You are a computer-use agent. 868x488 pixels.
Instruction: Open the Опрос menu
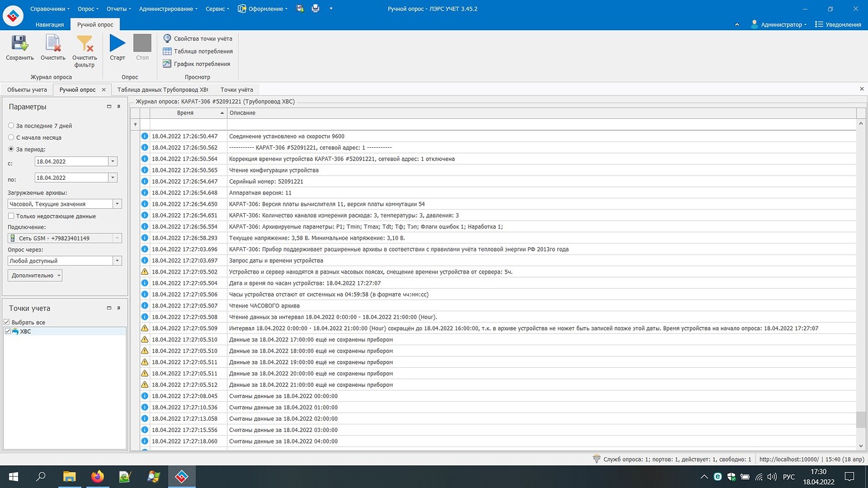coord(89,9)
